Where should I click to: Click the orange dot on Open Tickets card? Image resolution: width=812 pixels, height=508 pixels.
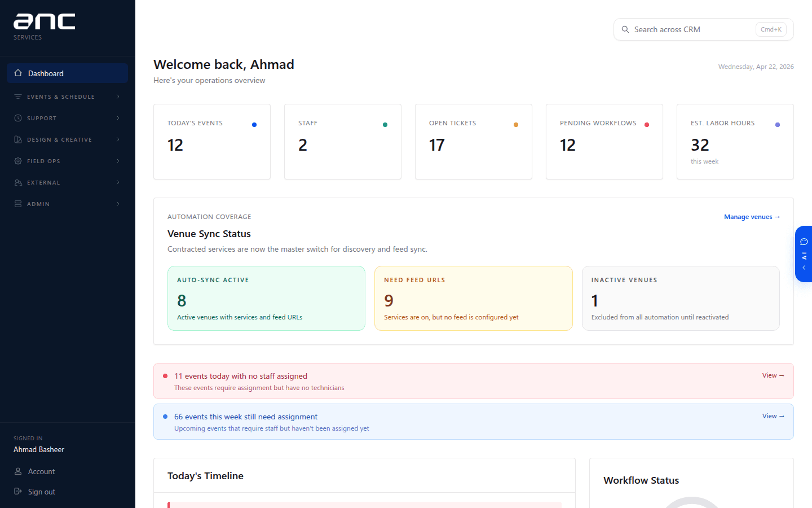click(516, 125)
